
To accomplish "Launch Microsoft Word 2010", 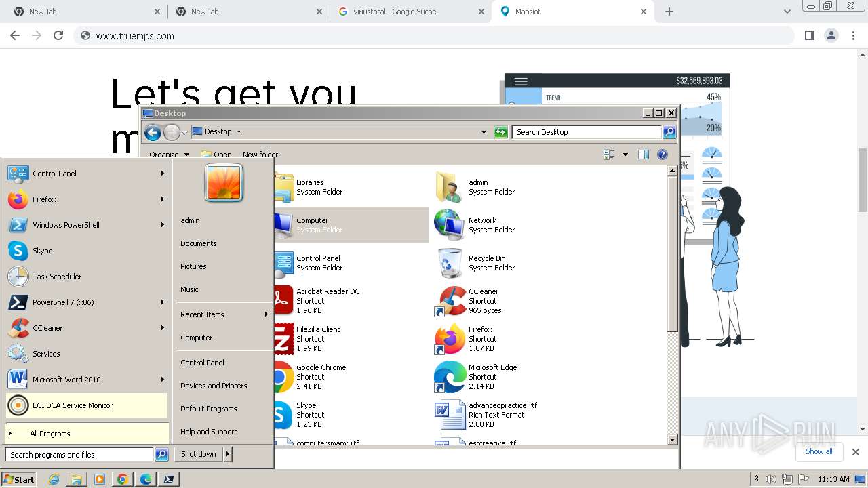I will (86, 380).
